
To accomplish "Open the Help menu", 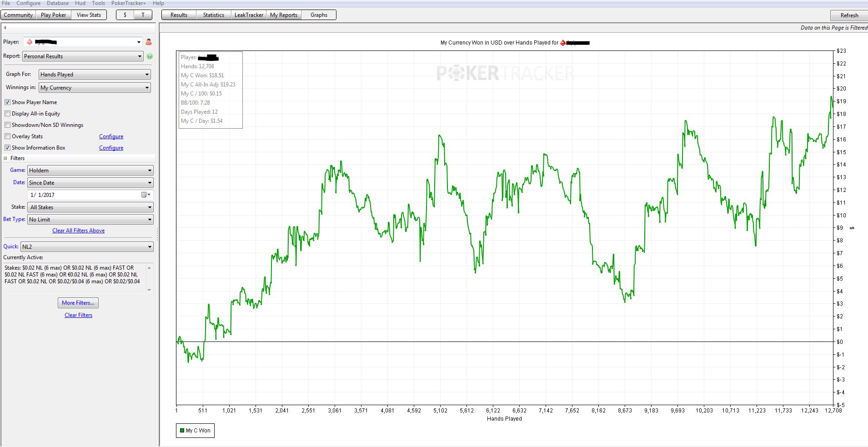I will [x=158, y=3].
